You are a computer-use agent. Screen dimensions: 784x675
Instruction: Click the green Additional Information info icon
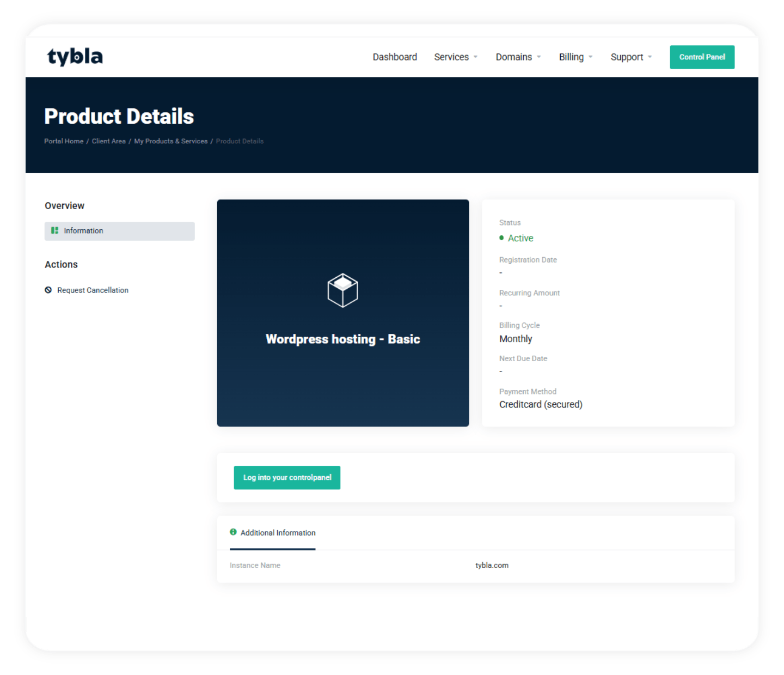[233, 532]
